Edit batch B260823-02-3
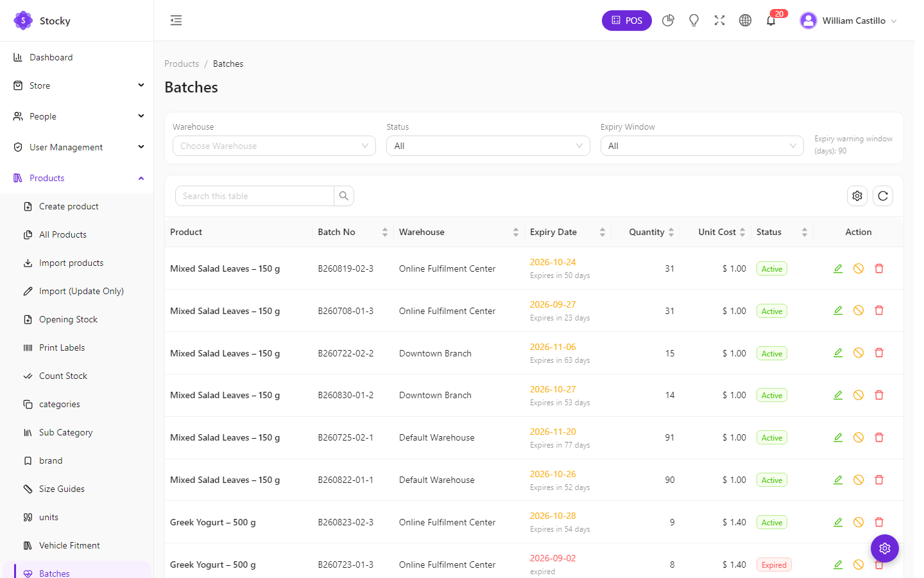The width and height of the screenshot is (924, 578). coord(838,522)
